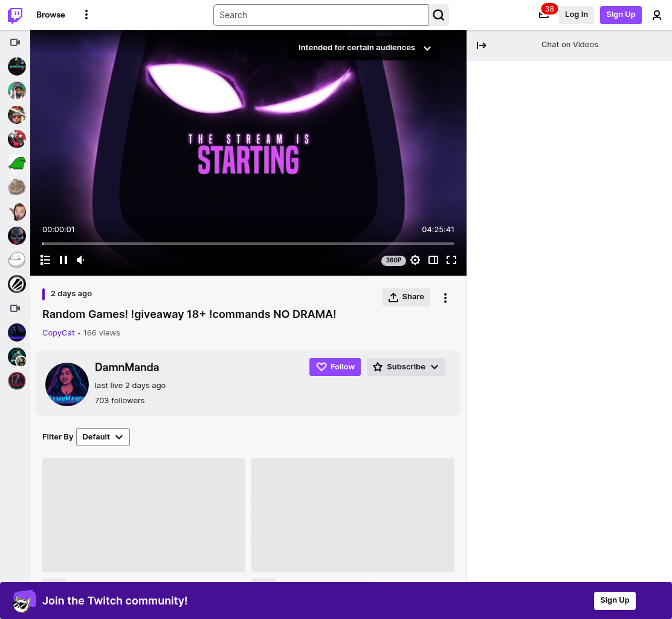Click the first loading video thumbnail placeholder
The image size is (672, 619).
(x=144, y=515)
